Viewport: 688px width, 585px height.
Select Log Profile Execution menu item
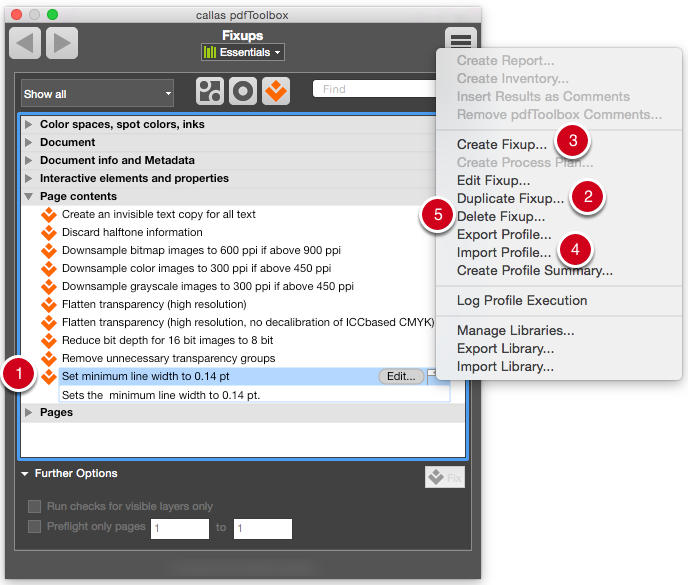click(522, 301)
